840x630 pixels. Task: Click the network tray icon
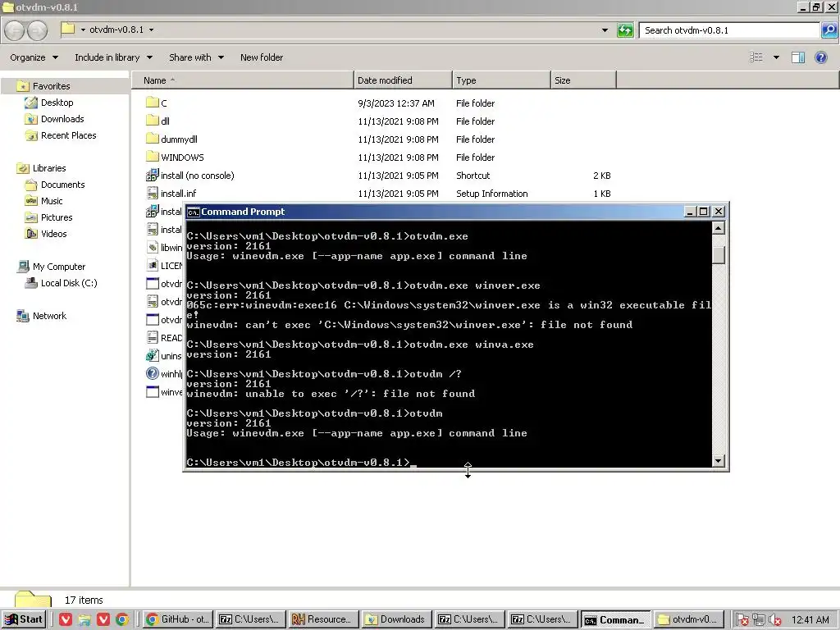click(758, 620)
